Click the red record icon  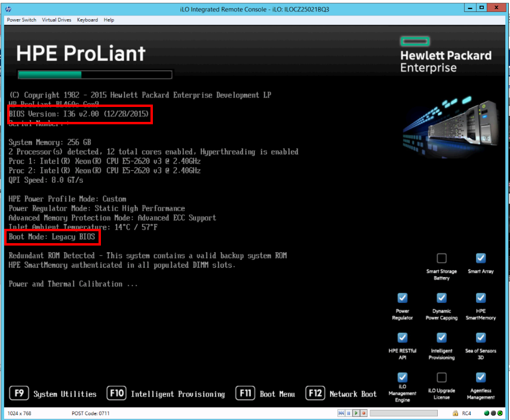click(x=364, y=413)
